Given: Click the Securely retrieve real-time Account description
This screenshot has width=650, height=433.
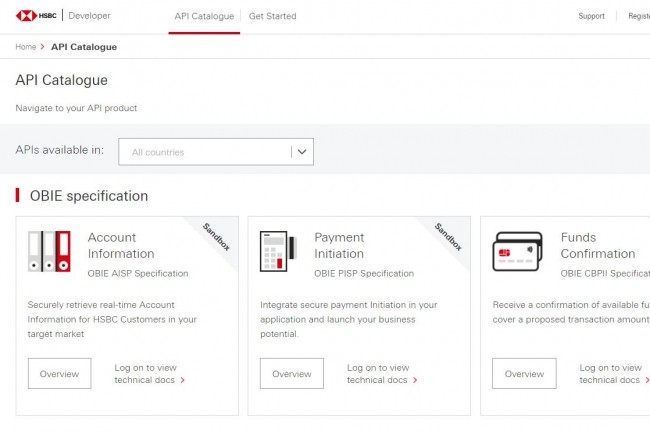Looking at the screenshot, I should (112, 319).
